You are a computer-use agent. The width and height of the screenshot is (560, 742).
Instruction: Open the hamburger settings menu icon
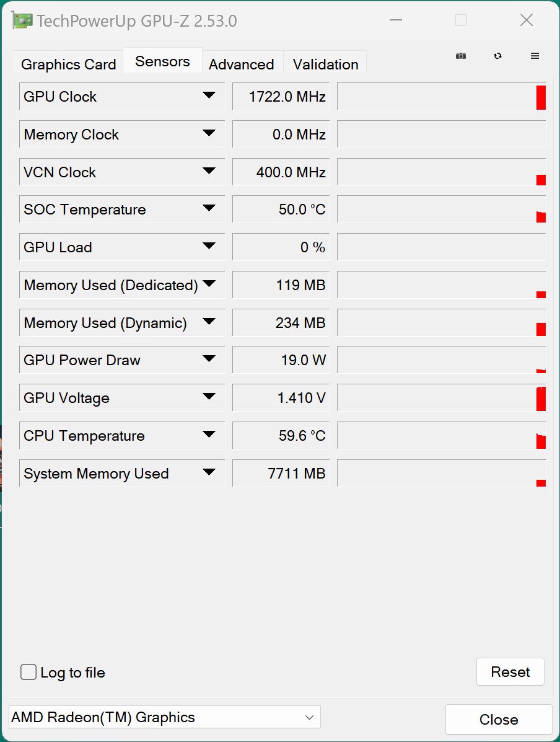point(535,56)
